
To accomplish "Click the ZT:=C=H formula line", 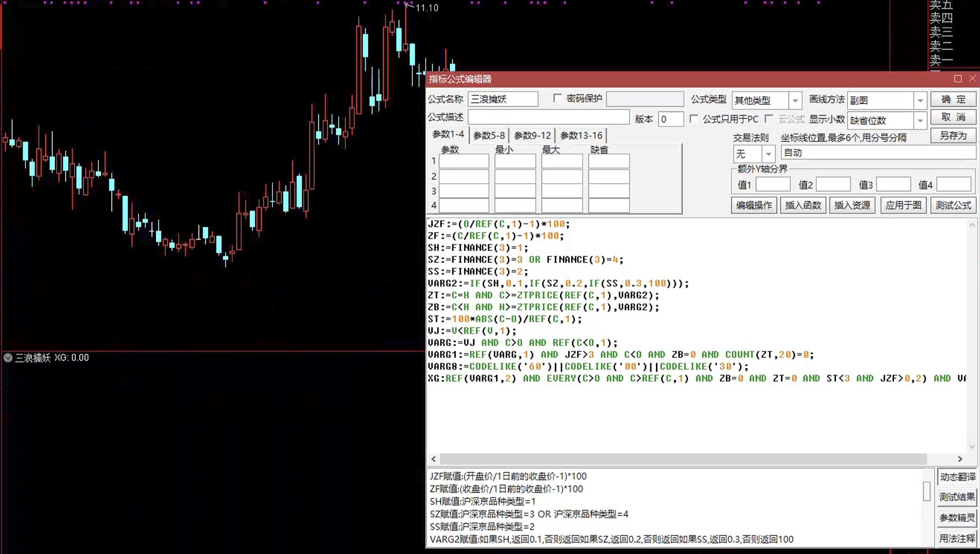I will 543,295.
